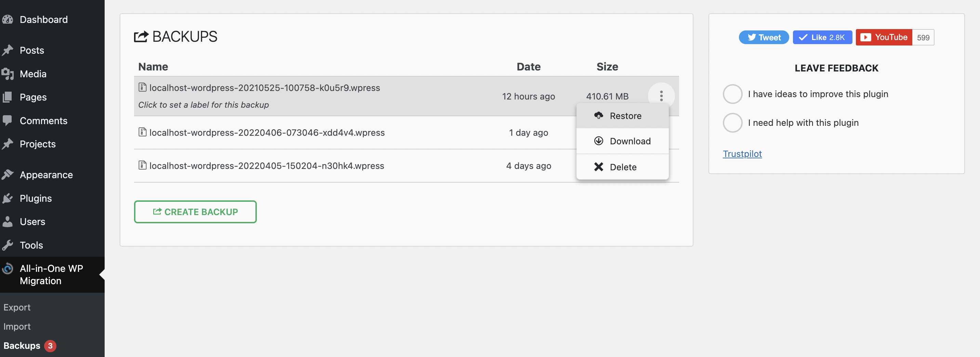Click the Tweet share button
This screenshot has height=357, width=980.
click(x=764, y=37)
